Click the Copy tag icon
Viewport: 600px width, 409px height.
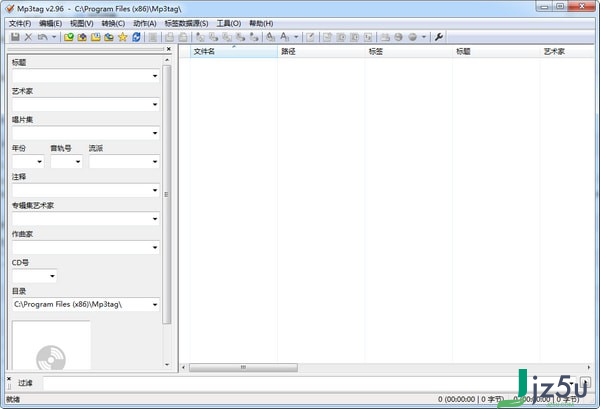click(170, 37)
